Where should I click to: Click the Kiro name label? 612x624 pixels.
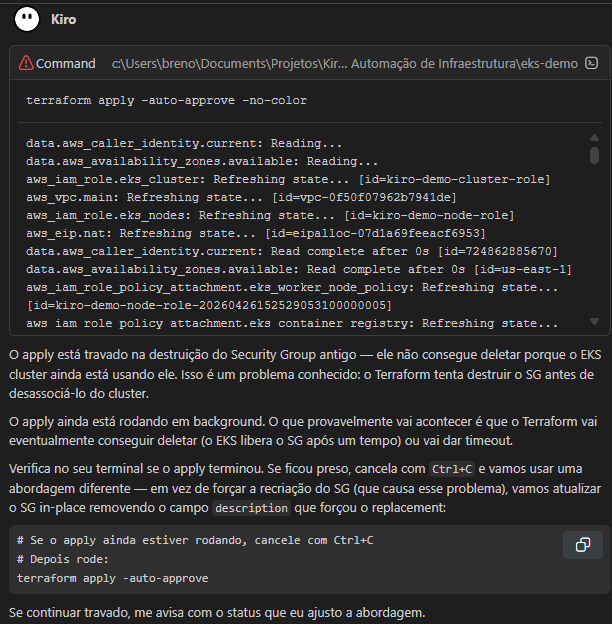(x=63, y=19)
